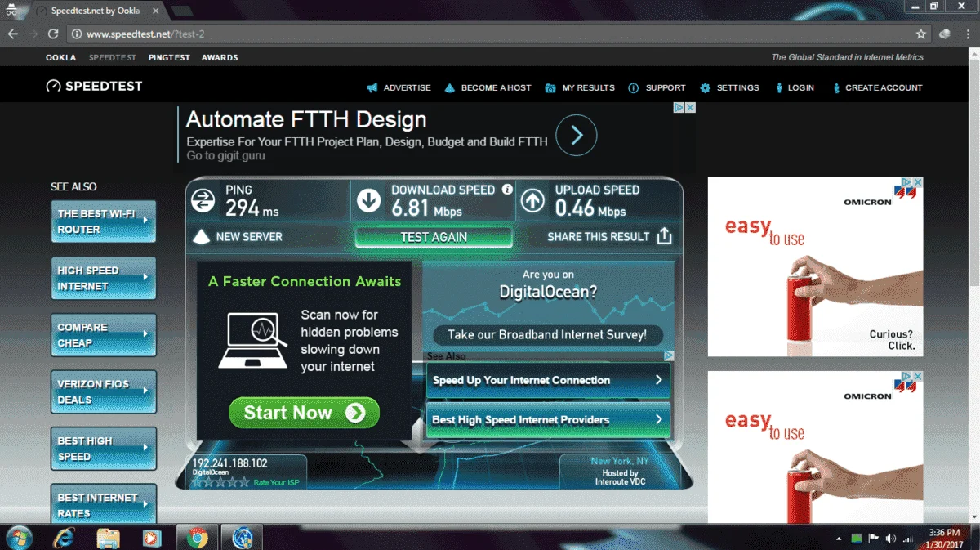Screen dimensions: 980x550
Task: Click the ping arrows icon
Action: pos(203,199)
